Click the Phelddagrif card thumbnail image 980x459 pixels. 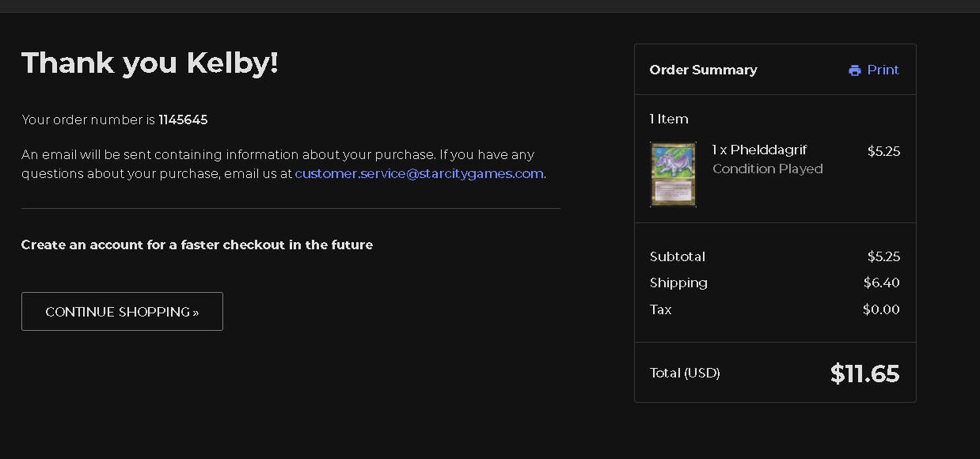click(673, 174)
